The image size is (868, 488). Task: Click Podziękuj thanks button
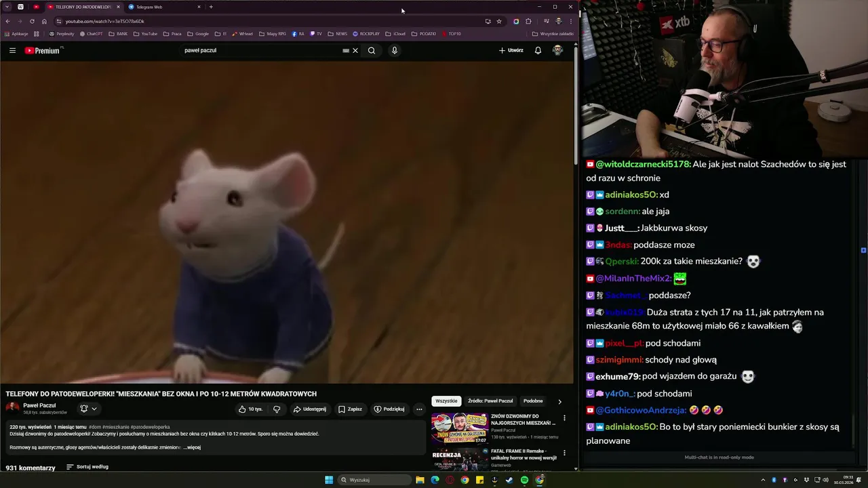point(389,409)
